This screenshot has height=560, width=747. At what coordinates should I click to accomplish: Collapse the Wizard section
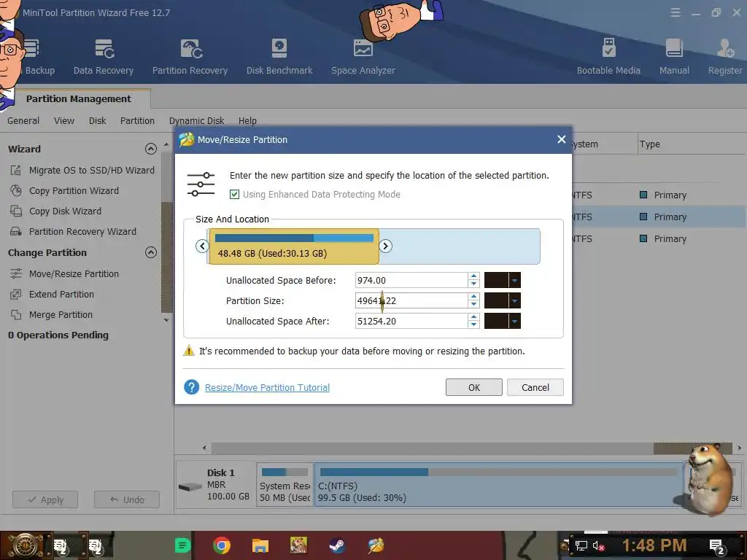150,149
